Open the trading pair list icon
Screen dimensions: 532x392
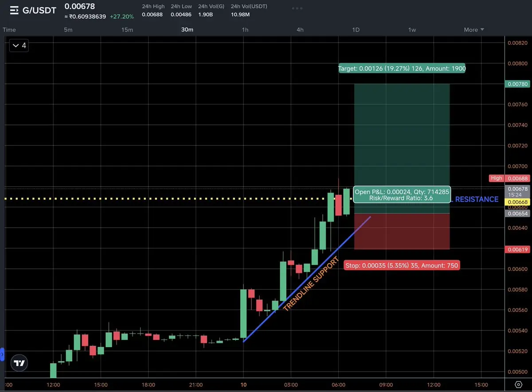coord(14,10)
